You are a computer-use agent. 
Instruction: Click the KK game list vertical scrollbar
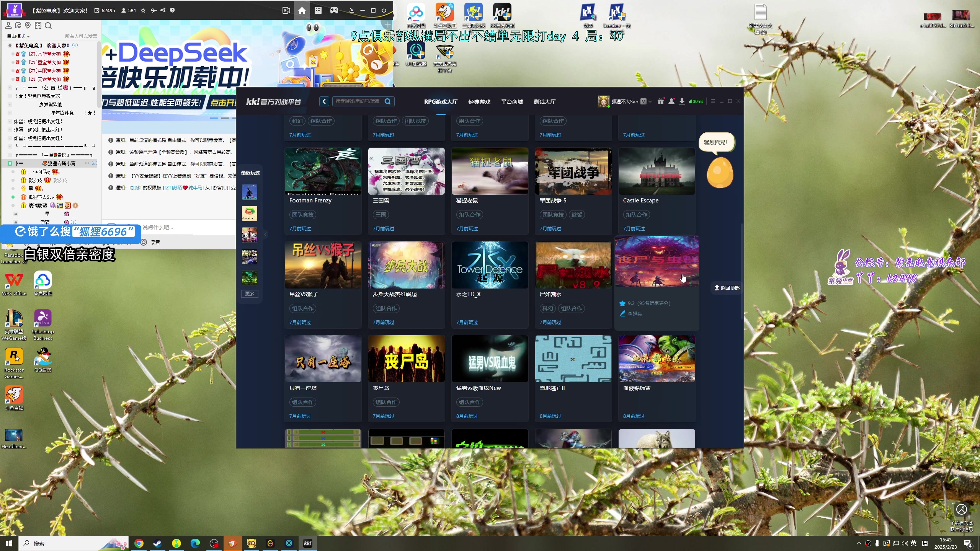tap(742, 272)
